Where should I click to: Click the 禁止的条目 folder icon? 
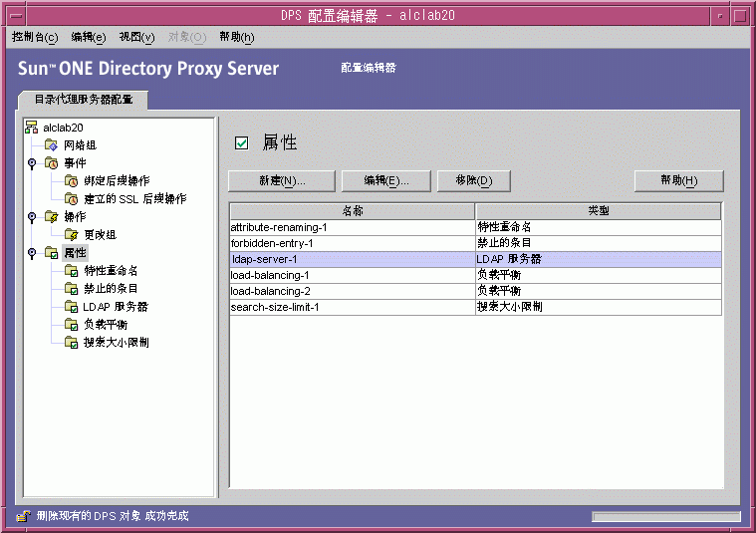71,289
